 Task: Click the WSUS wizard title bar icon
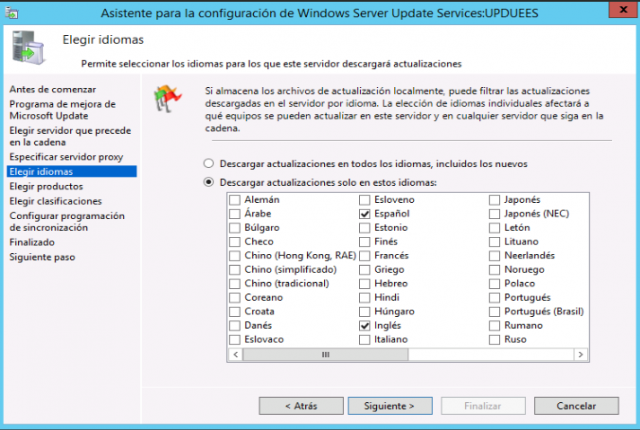tap(11, 12)
